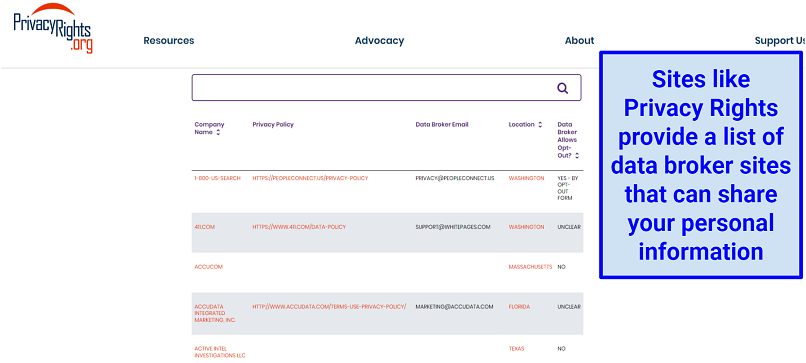Click Washington location in 1-800-US-SEARCH row

526,178
